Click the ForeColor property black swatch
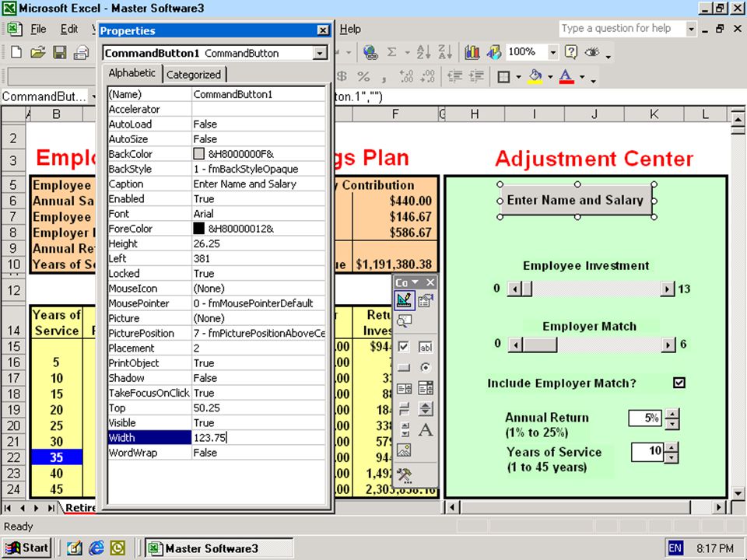The image size is (747, 560). point(198,228)
